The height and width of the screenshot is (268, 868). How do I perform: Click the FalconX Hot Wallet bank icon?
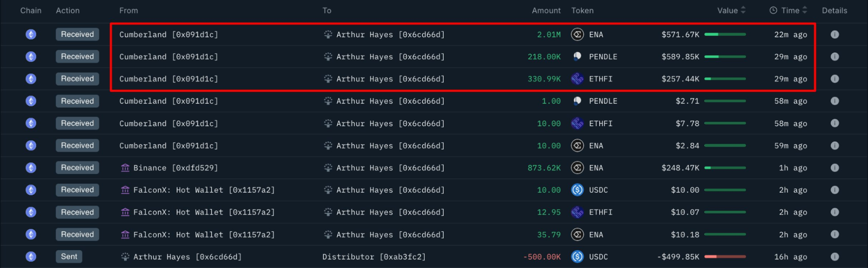(x=125, y=190)
